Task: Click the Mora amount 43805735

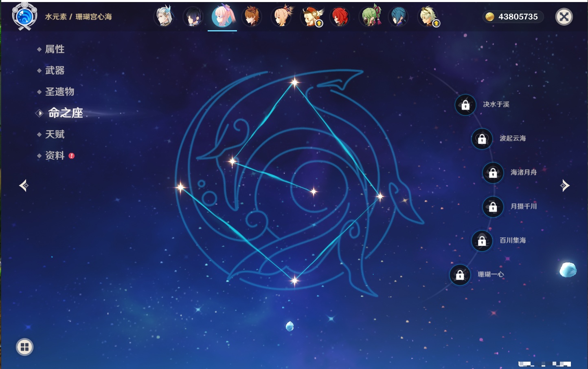Action: (x=518, y=17)
